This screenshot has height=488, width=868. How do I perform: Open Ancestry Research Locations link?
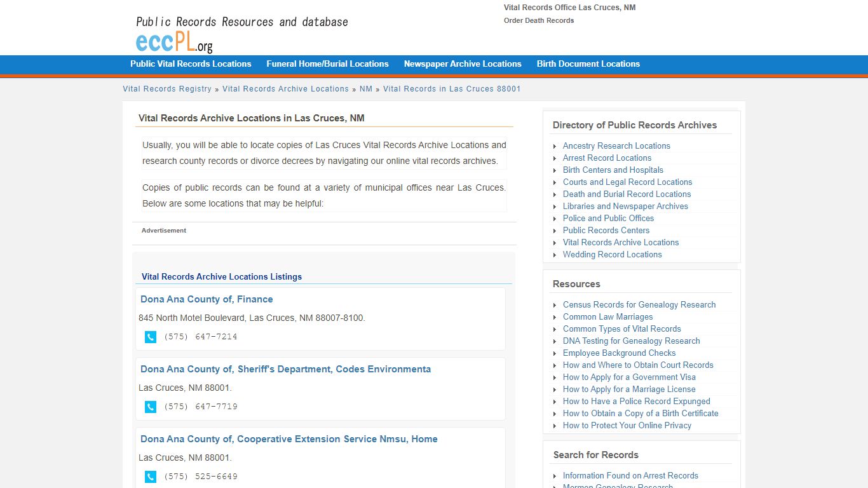pos(616,146)
